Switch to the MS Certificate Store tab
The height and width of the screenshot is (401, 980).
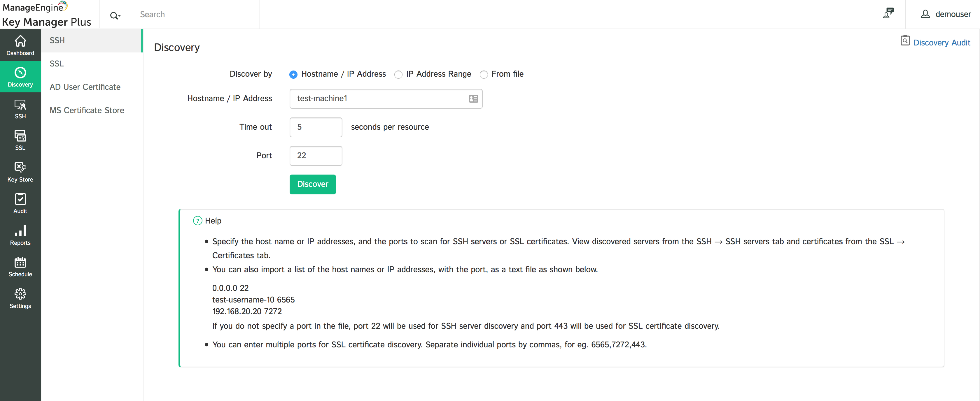[x=87, y=110]
